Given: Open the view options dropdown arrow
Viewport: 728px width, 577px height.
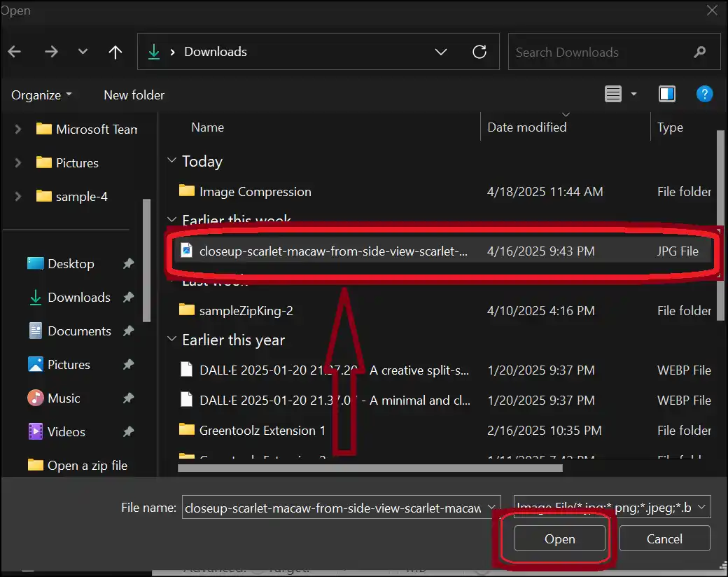Looking at the screenshot, I should click(x=633, y=95).
